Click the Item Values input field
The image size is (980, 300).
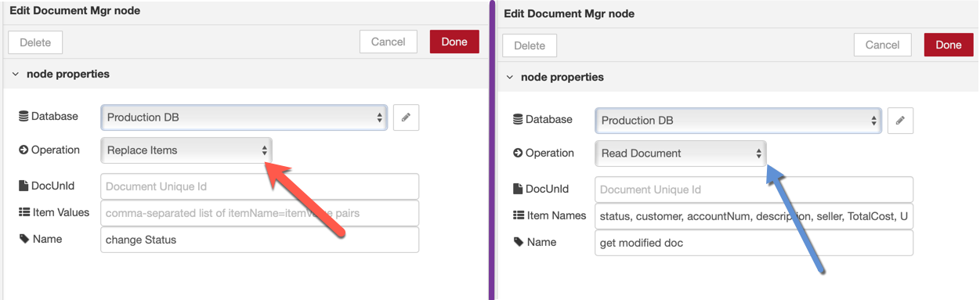[260, 213]
